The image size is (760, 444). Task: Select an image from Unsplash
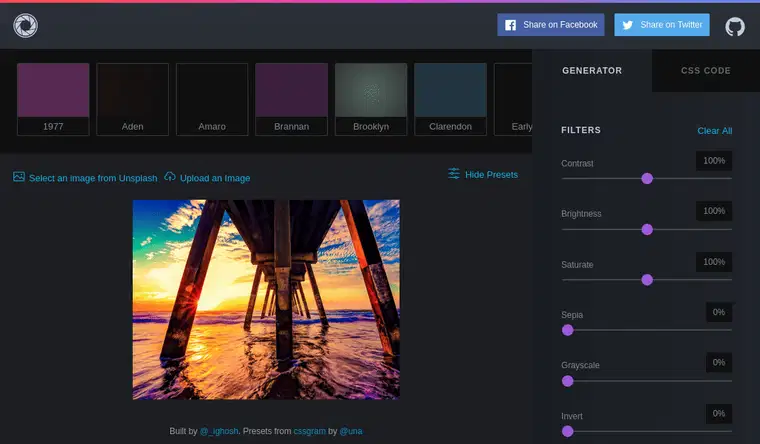click(x=93, y=178)
